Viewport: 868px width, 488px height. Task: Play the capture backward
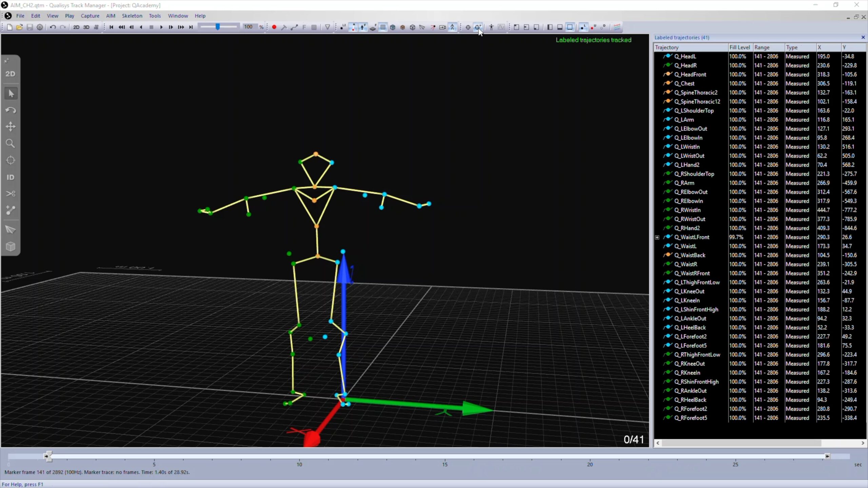pos(141,27)
